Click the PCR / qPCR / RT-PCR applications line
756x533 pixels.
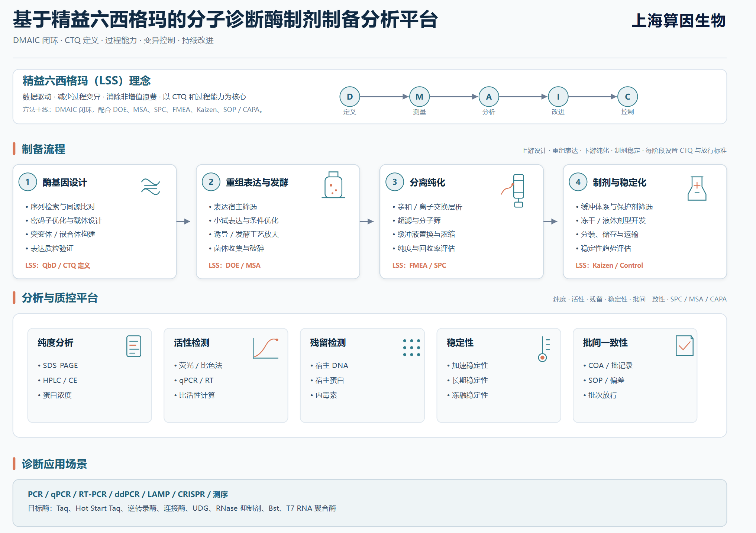click(x=128, y=494)
